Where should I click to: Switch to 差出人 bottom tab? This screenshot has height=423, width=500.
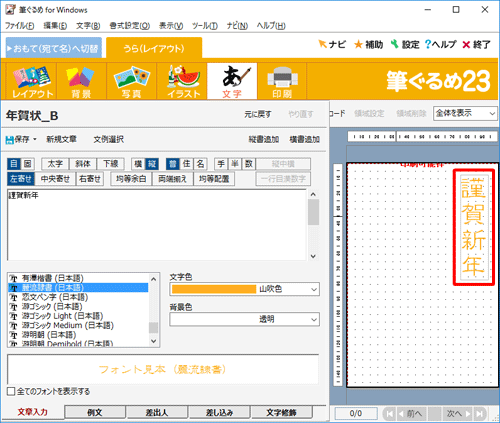pos(157,412)
